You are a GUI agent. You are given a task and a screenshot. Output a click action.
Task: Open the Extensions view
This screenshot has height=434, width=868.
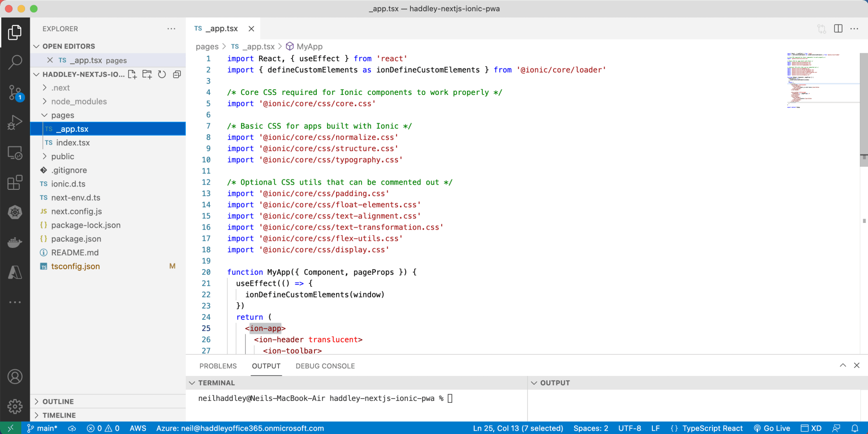(15, 183)
